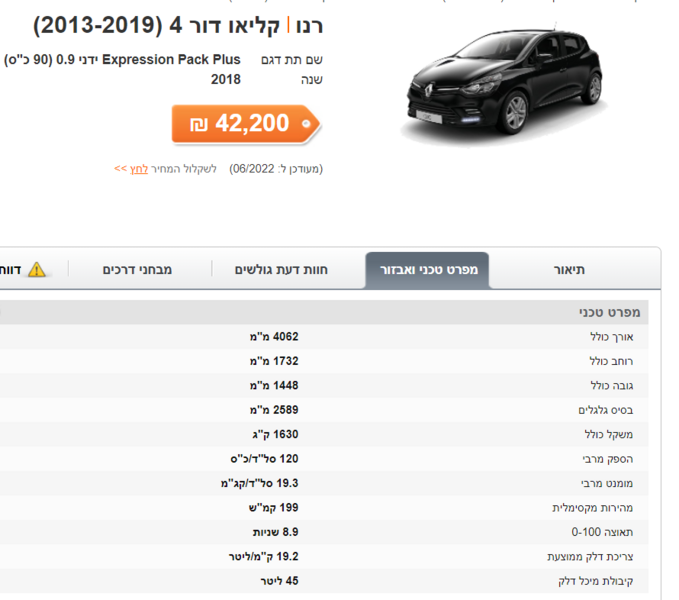679x600 pixels.
Task: Select the הספק מרבי 120 row
Action: click(324, 459)
